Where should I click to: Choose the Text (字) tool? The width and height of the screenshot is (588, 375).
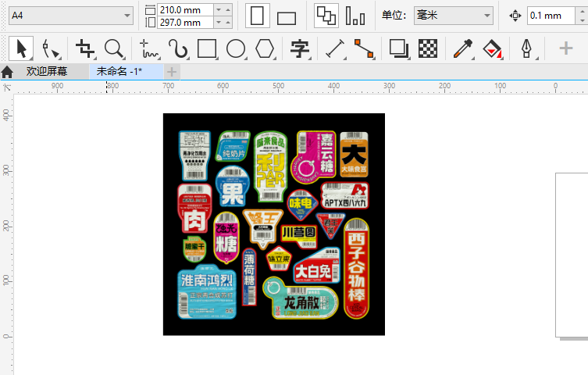[x=300, y=48]
